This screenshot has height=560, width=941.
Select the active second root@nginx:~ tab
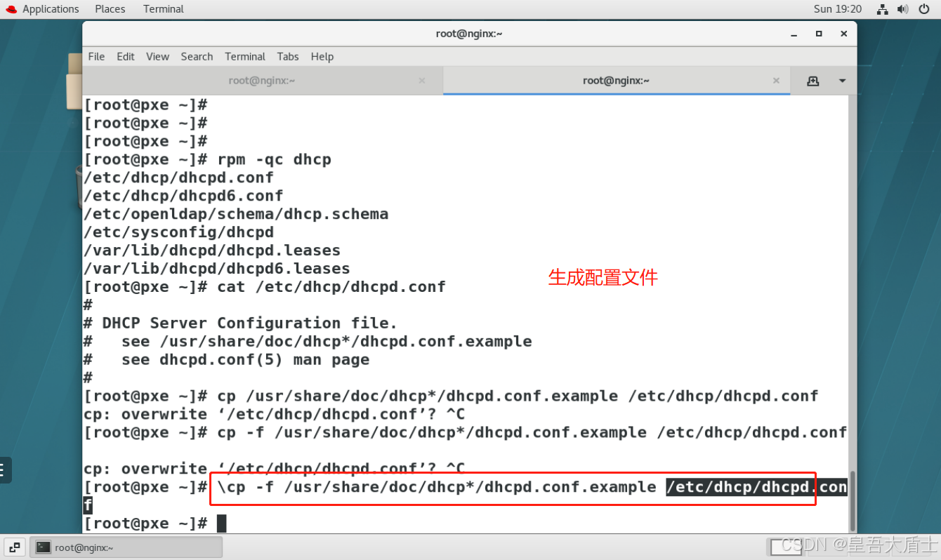(x=616, y=81)
